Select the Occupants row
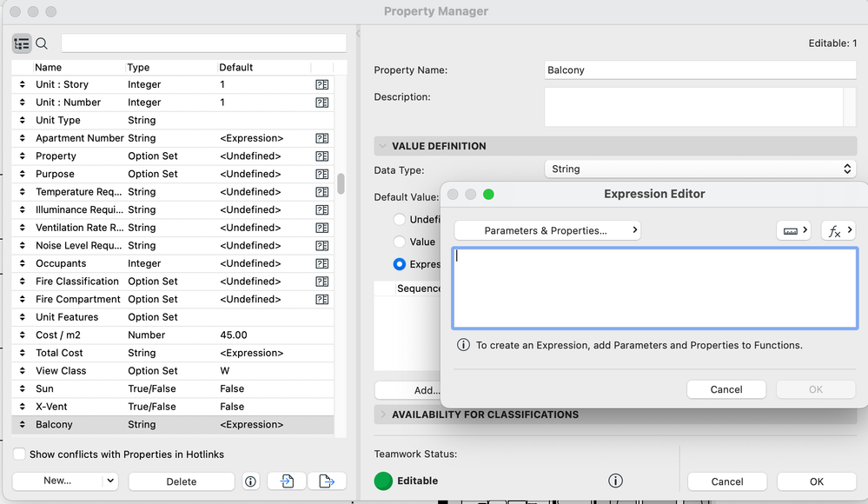This screenshot has height=504, width=868. (173, 263)
